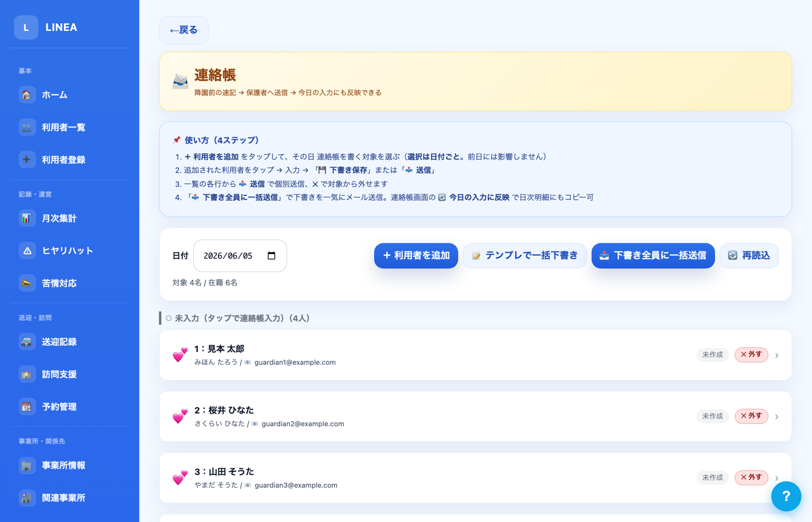
Task: Click the 連絡帳 page title
Action: pos(215,75)
